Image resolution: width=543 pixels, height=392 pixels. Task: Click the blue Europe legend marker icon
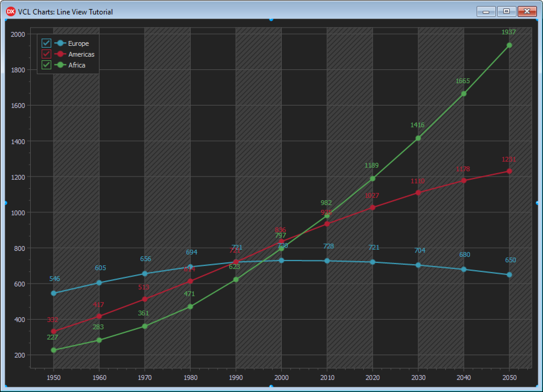(60, 43)
